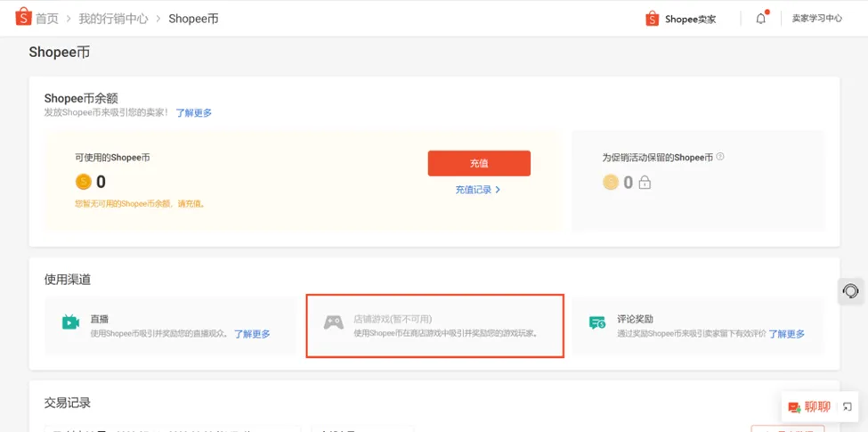Go to 首页 breadcrumb

(x=47, y=19)
